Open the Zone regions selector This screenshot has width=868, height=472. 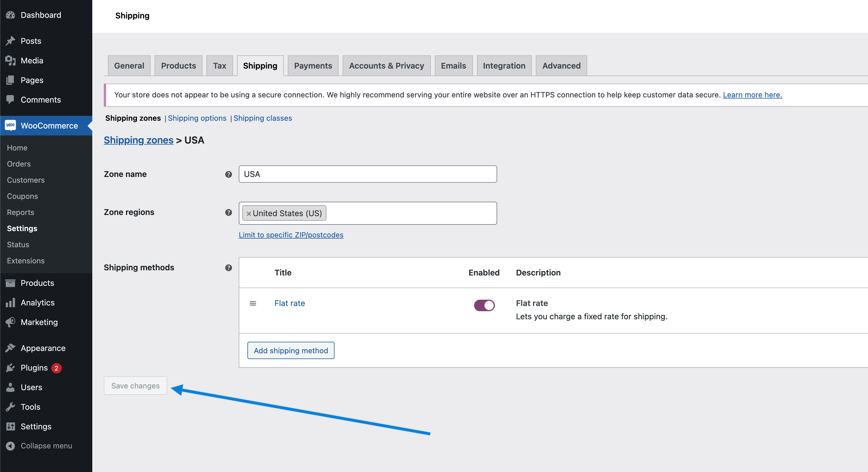click(x=404, y=213)
